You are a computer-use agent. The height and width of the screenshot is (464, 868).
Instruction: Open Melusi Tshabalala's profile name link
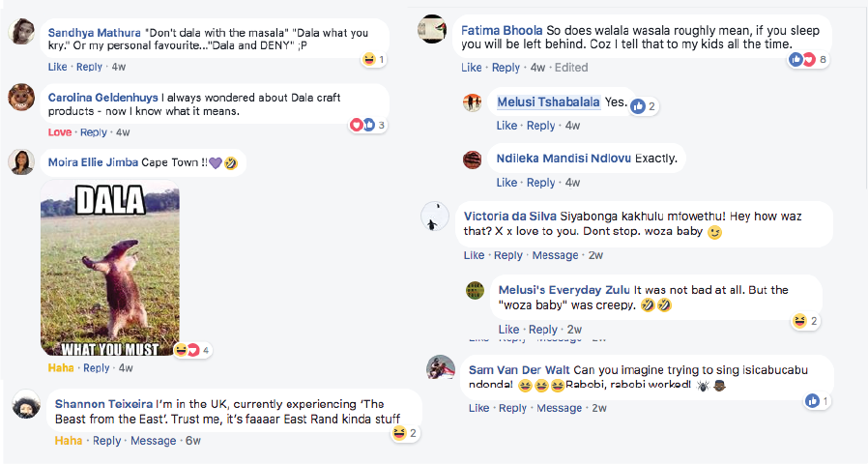[548, 102]
